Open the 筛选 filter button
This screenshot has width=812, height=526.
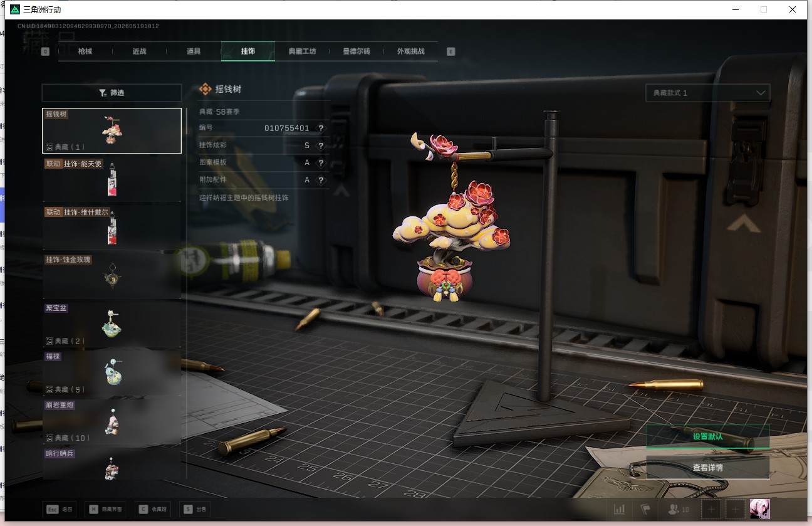pos(112,93)
